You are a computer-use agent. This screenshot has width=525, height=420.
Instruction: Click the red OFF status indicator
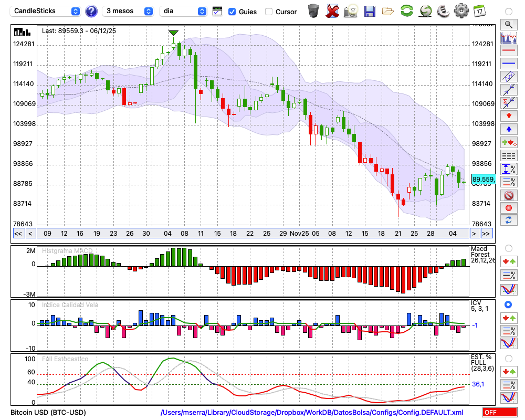499,413
